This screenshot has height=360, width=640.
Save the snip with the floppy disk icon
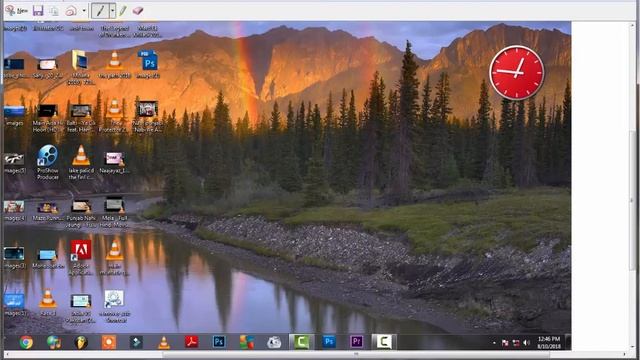(x=38, y=11)
